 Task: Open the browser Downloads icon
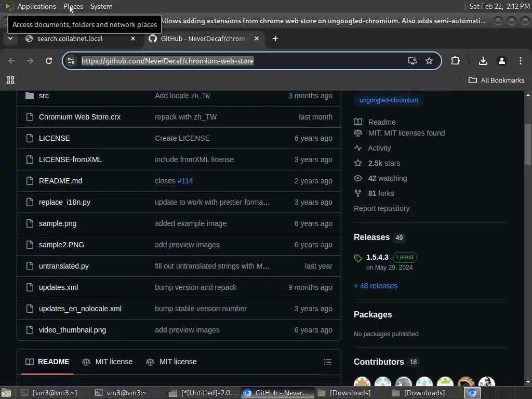483,61
